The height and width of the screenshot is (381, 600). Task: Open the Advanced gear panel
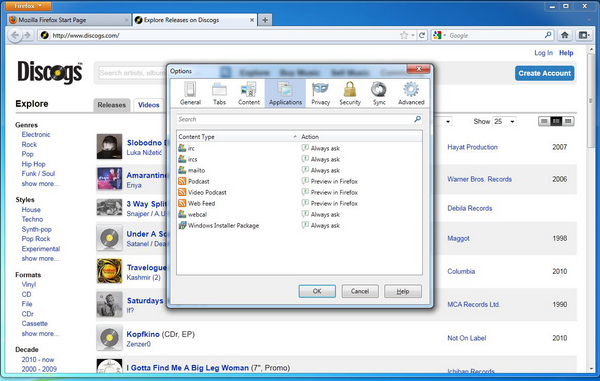(x=411, y=93)
